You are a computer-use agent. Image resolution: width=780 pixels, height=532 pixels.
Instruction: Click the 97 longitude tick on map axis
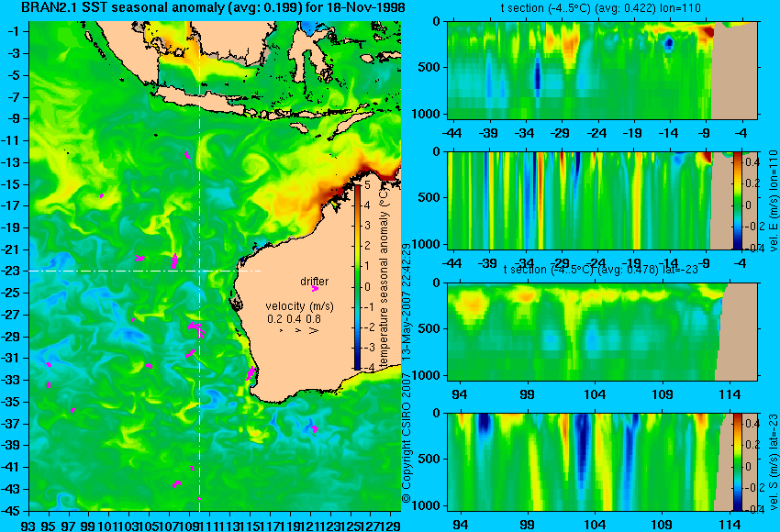(x=69, y=526)
